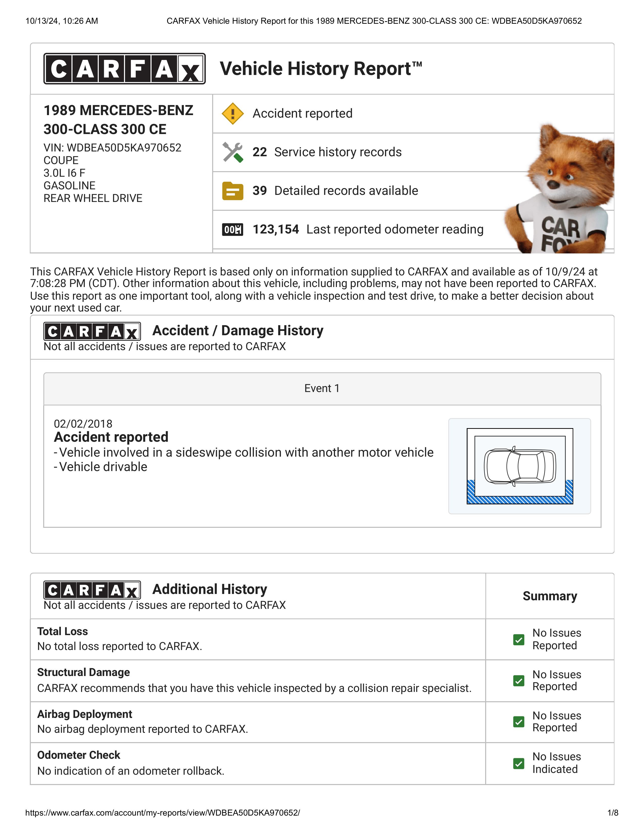644x833 pixels.
Task: Click the car damage location diagram
Action: click(520, 466)
